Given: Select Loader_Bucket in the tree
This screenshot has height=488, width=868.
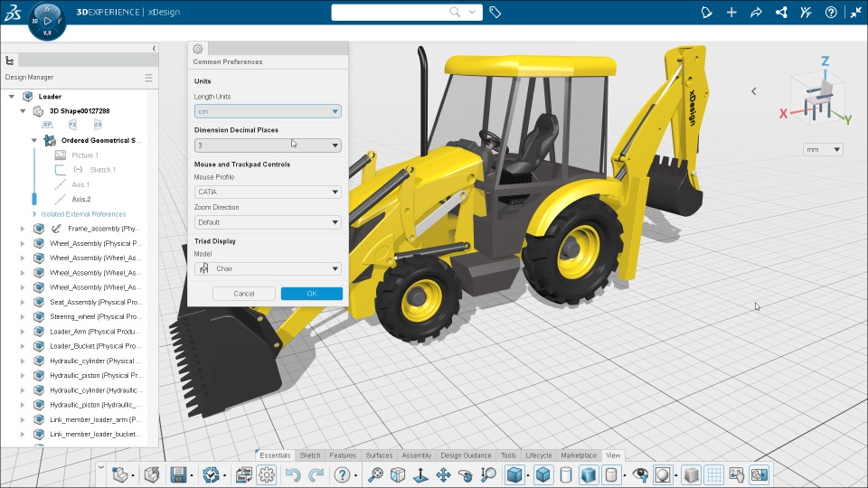Looking at the screenshot, I should click(x=95, y=346).
